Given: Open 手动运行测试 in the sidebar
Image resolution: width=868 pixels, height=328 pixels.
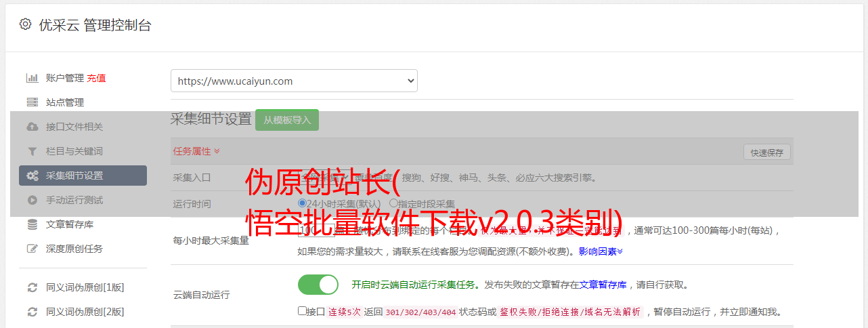Looking at the screenshot, I should coord(74,200).
